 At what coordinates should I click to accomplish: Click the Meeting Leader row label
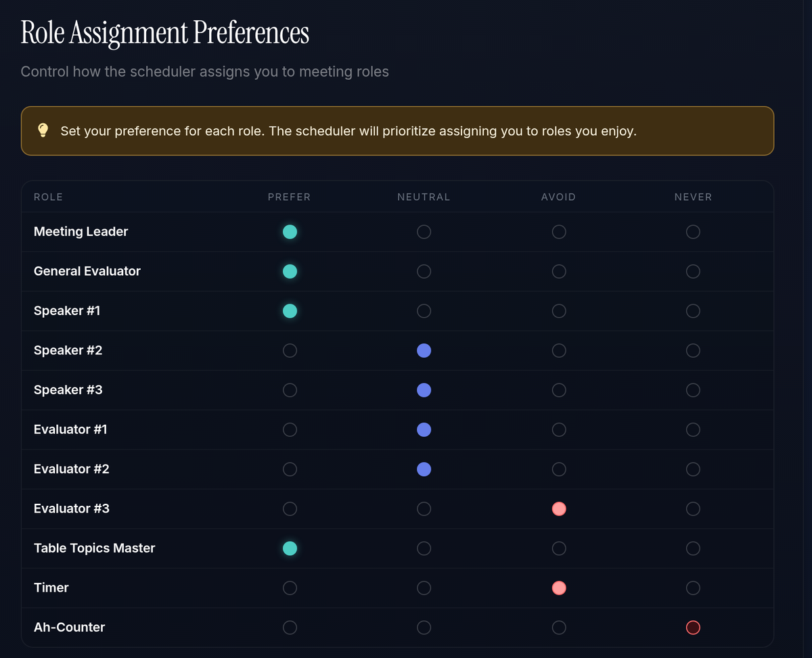coord(81,231)
